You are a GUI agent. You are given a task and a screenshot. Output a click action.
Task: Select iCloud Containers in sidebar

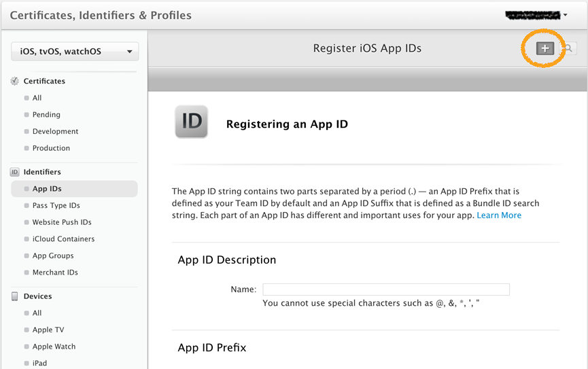(x=63, y=239)
